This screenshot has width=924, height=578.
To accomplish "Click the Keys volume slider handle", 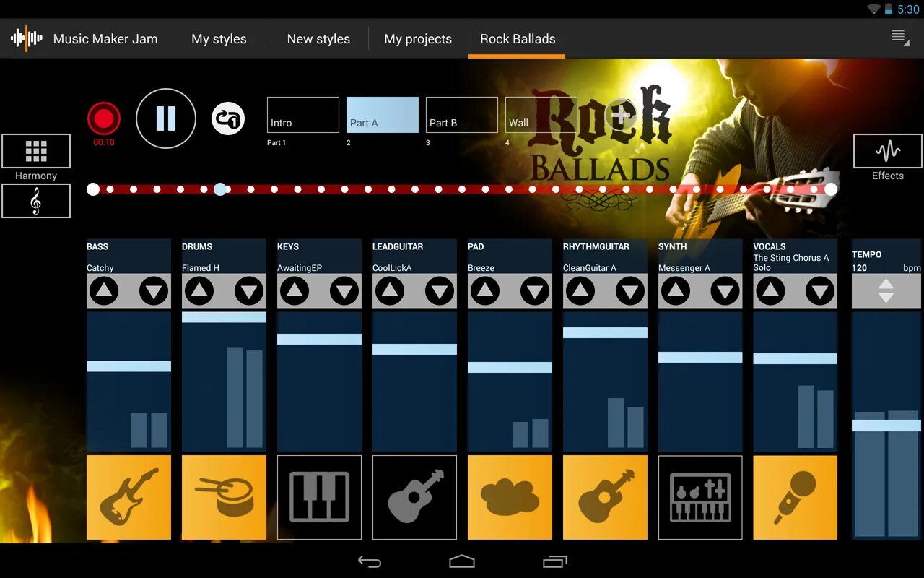I will [x=319, y=339].
